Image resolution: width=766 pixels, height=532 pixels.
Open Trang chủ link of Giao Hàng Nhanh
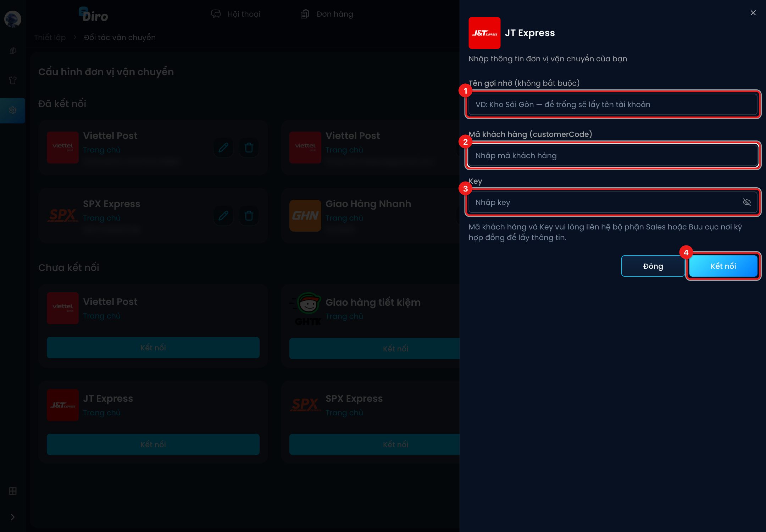[x=344, y=218]
